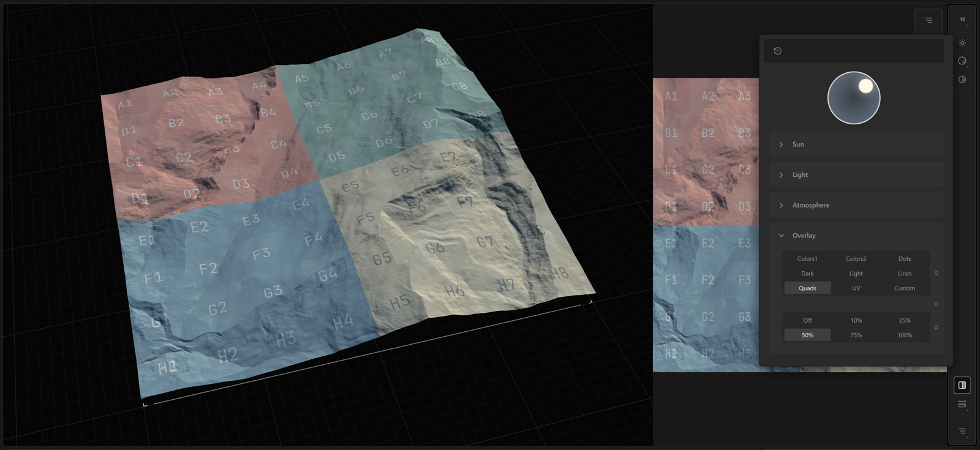Open the top hamburger menu beside 1K
The height and width of the screenshot is (450, 980).
click(929, 20)
